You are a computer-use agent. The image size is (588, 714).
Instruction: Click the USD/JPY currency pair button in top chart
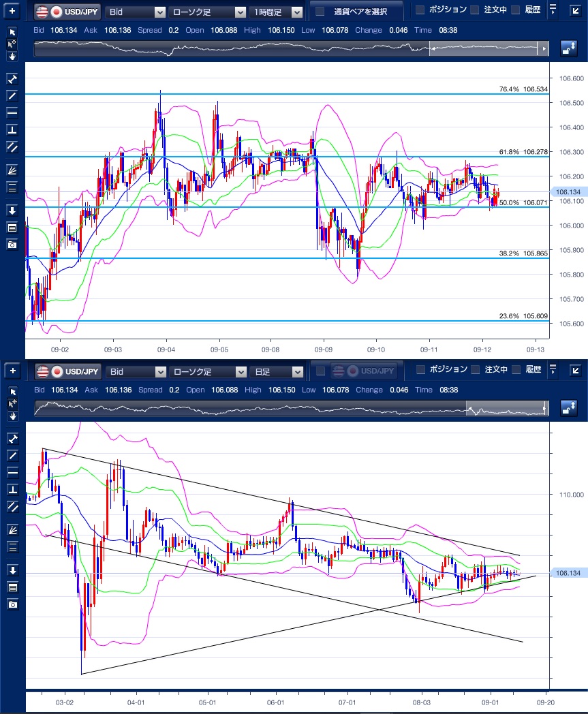(x=68, y=12)
